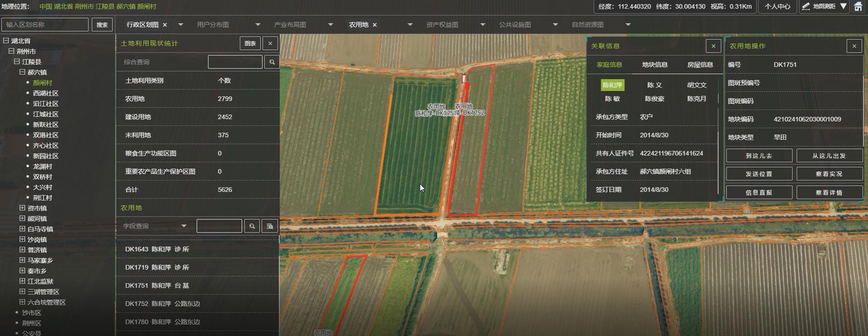This screenshot has height=336, width=868.
Task: Collapse the 郝穴镇 tree node
Action: click(x=22, y=72)
